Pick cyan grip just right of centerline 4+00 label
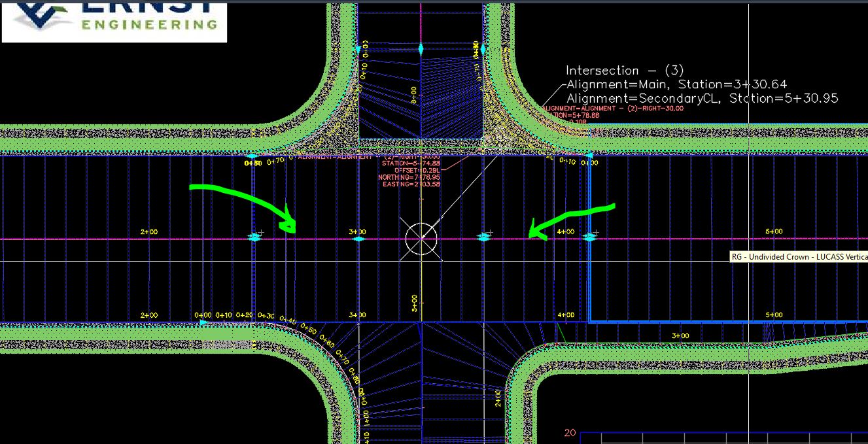This screenshot has width=868, height=444. click(x=589, y=237)
